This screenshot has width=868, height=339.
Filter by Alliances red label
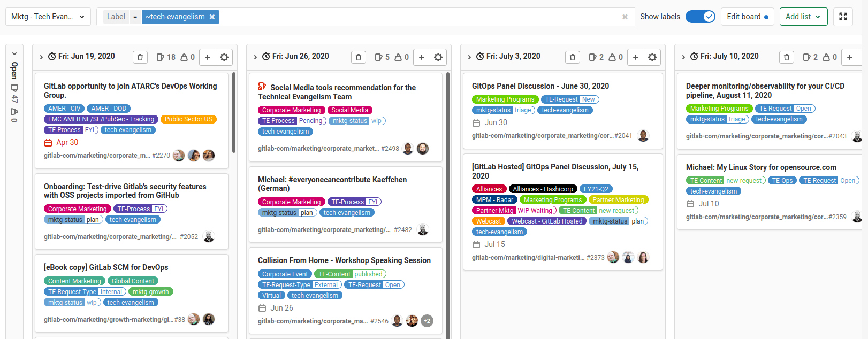click(x=489, y=189)
